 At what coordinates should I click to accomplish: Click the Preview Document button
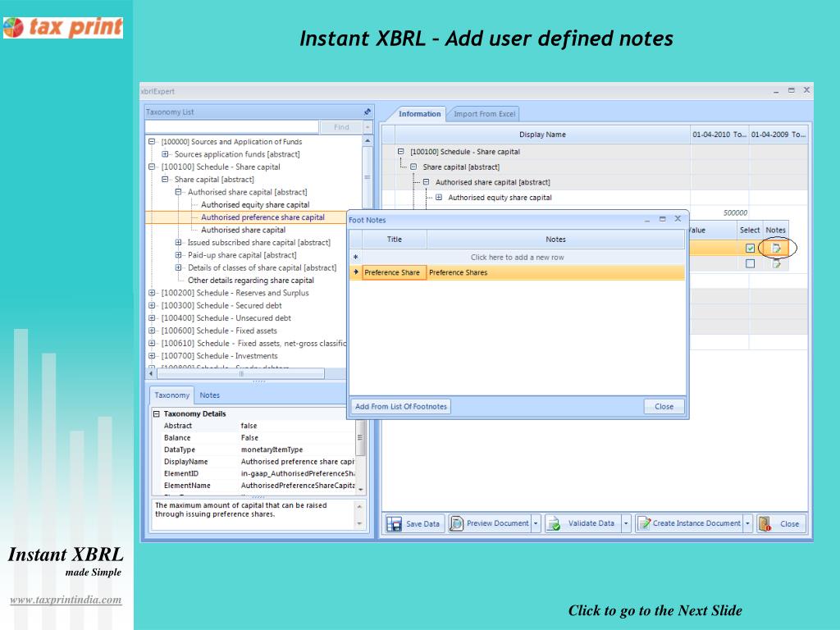pyautogui.click(x=490, y=523)
